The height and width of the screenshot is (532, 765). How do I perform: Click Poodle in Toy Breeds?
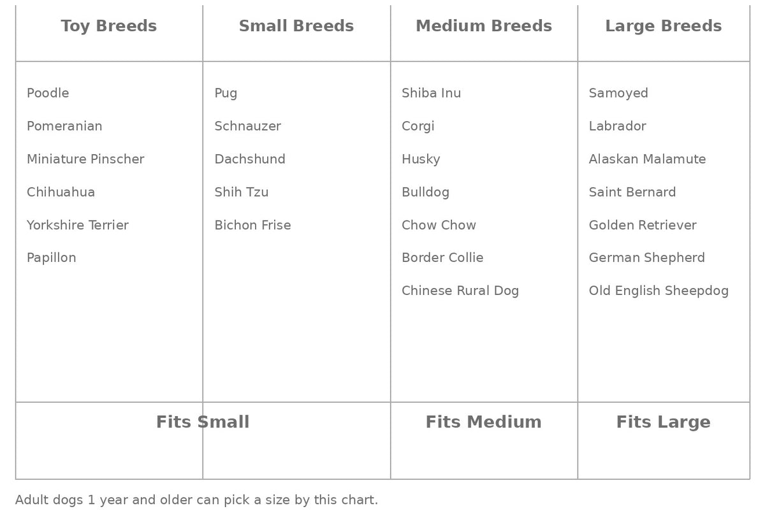[x=48, y=93]
